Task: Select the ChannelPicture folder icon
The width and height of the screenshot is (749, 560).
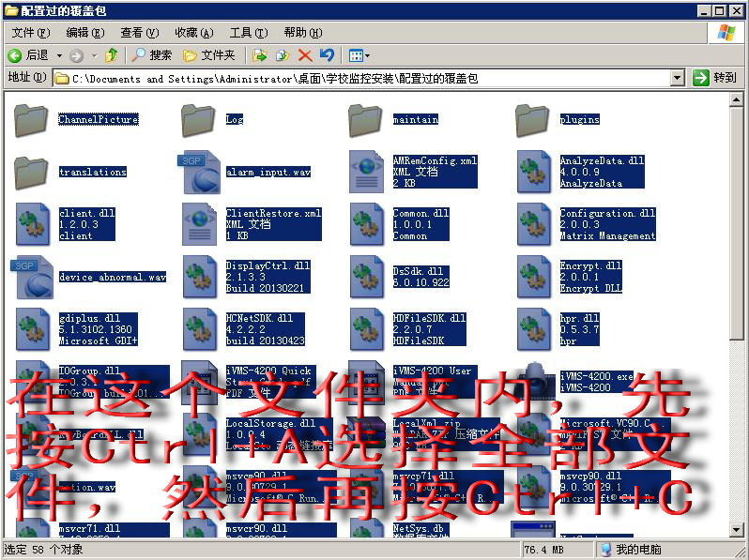Action: [31, 120]
